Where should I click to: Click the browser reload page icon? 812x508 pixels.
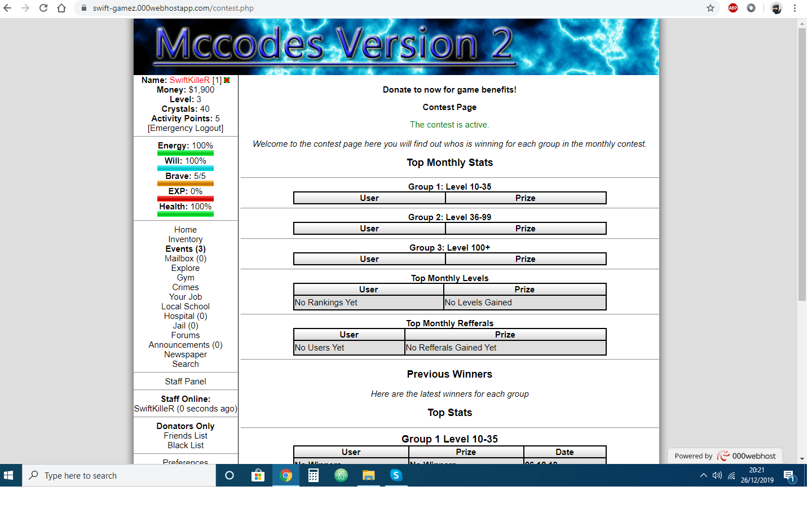43,8
